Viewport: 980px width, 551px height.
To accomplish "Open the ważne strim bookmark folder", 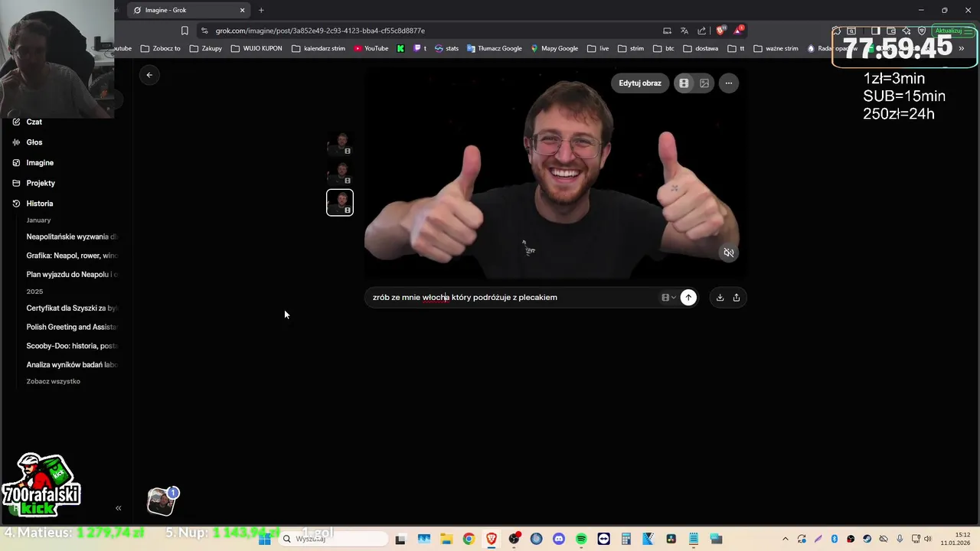I will point(776,48).
